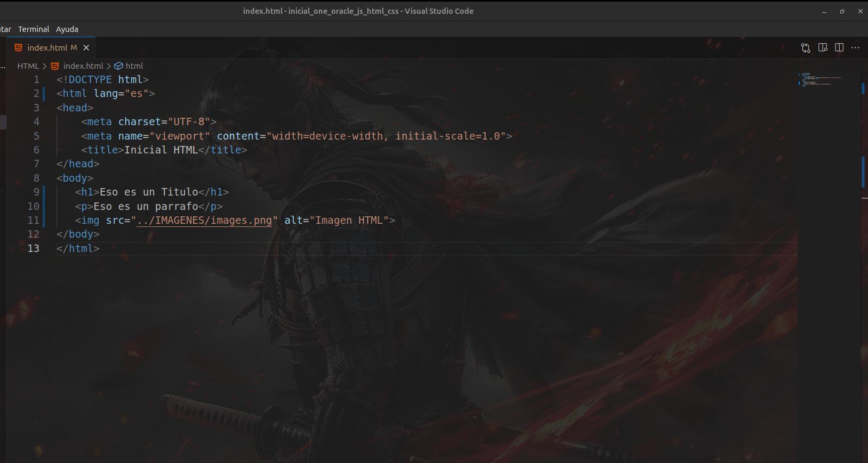Click the index.html breadcrumb item
Viewport: 868px width, 463px height.
[x=83, y=66]
